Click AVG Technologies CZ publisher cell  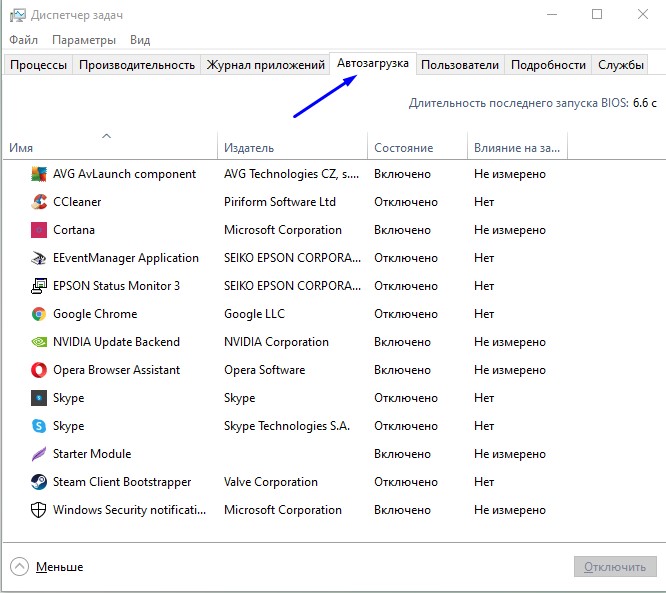(x=291, y=174)
